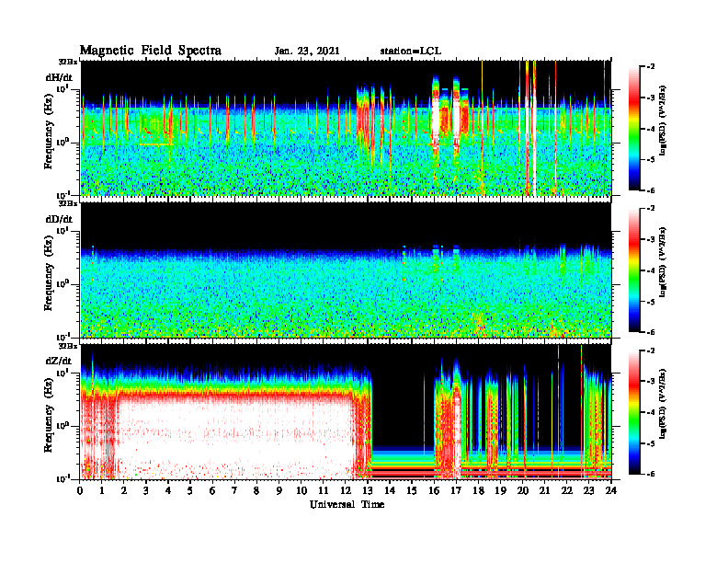Viewport: 728px width, 563px height.
Task: Click hour "19" on the Universal Time axis
Action: point(500,490)
